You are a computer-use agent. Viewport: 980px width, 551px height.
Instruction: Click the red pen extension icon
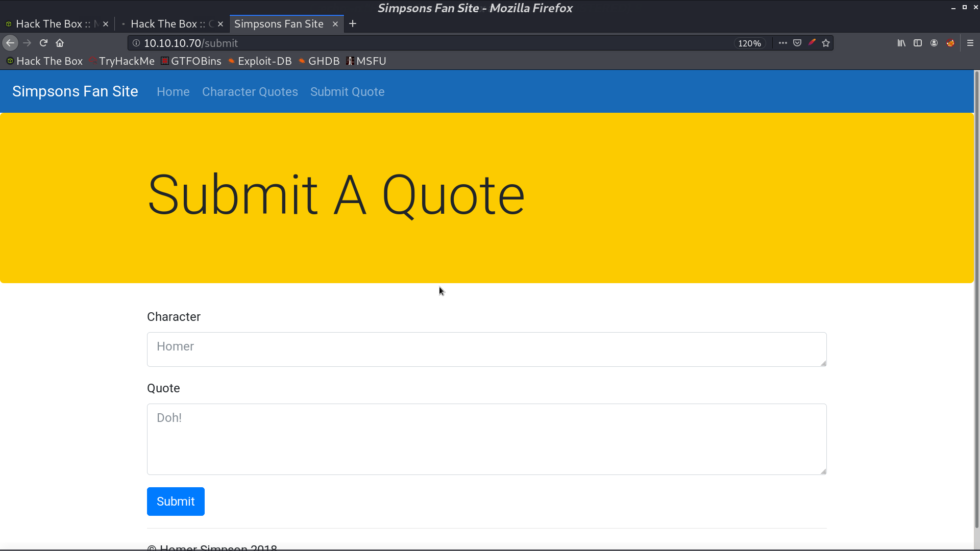click(812, 43)
